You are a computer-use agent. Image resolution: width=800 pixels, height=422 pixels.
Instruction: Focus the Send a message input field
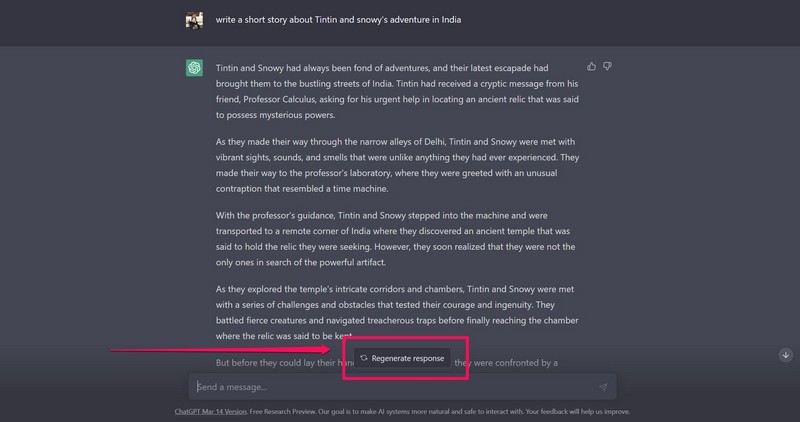pyautogui.click(x=390, y=387)
